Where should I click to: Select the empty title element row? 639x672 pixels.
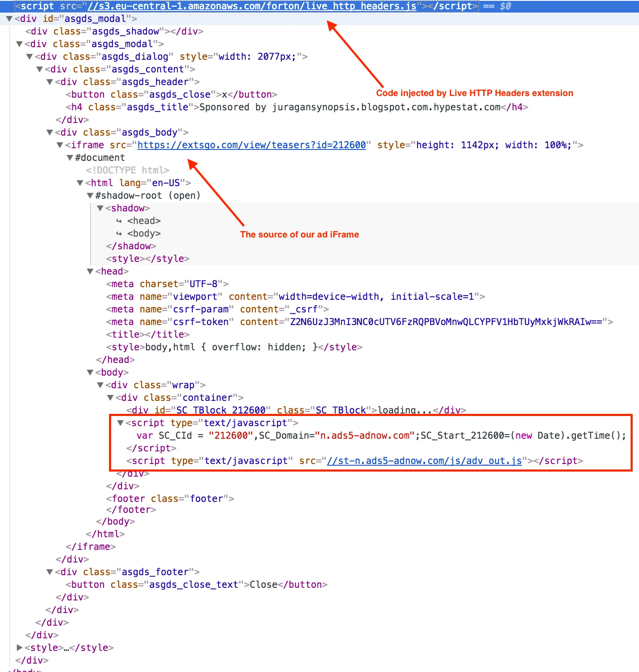(x=148, y=335)
